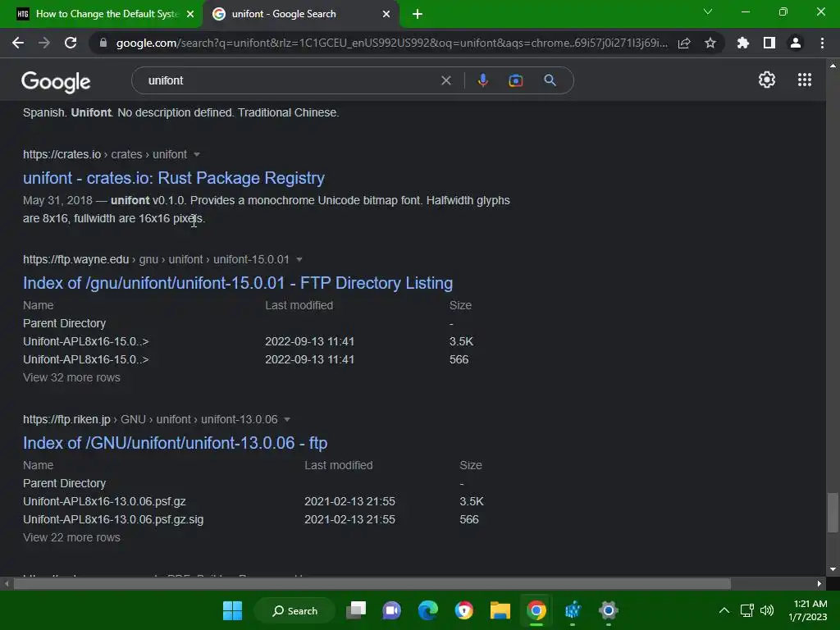The height and width of the screenshot is (630, 840).
Task: Open unifont crates.io Rust Package Registry link
Action: point(174,178)
